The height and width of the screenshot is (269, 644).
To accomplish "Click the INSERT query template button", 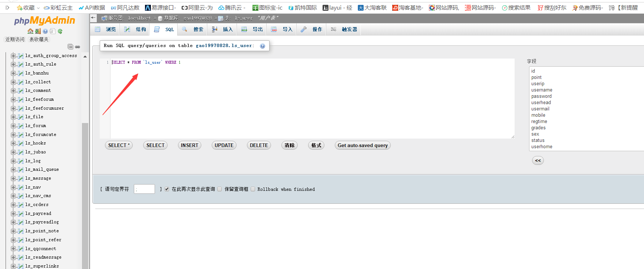I will click(189, 145).
